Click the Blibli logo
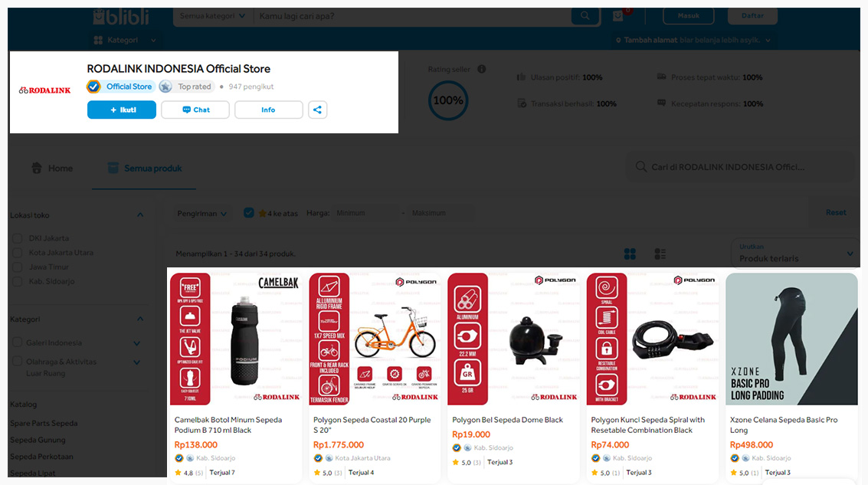This screenshot has height=485, width=868. coord(121,16)
